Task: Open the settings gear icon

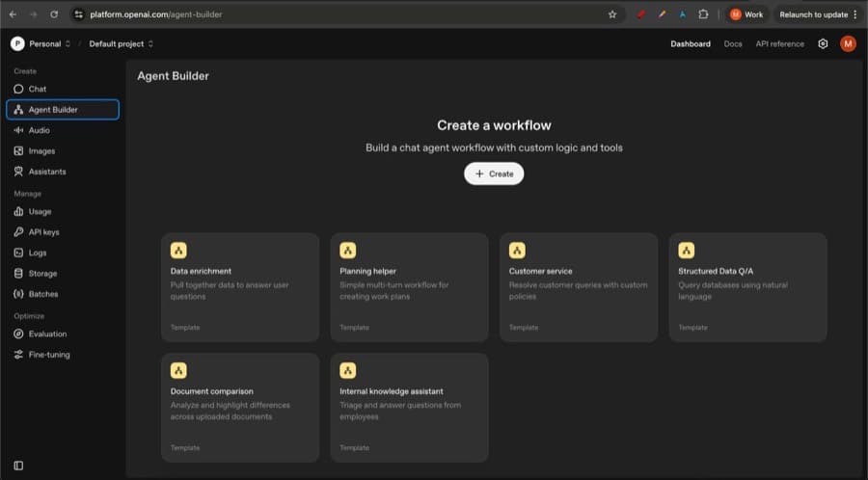Action: [x=824, y=43]
